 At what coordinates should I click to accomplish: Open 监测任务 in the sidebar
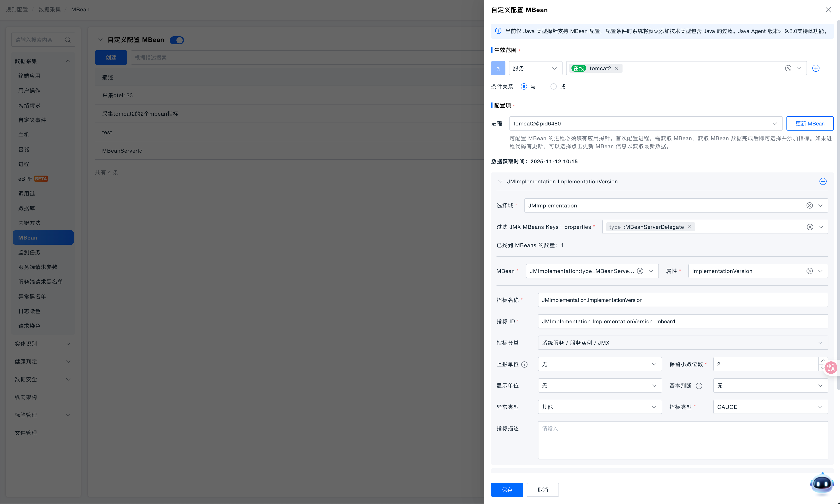coord(29,252)
